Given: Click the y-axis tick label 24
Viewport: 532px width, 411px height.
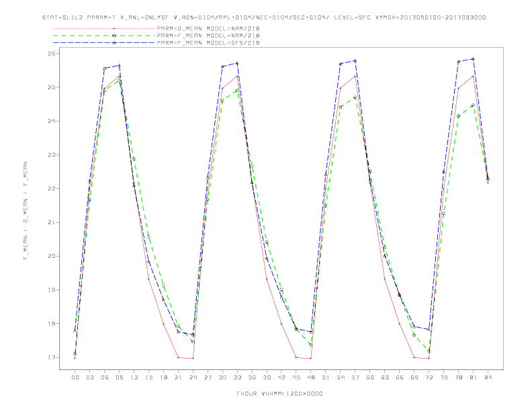Looking at the screenshot, I should click(x=51, y=121).
